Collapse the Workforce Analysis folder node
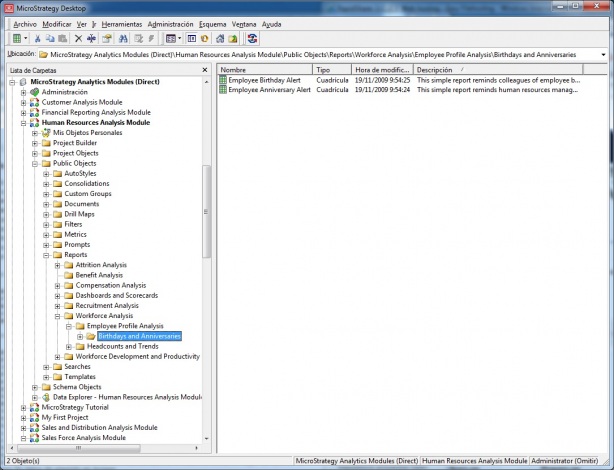The image size is (614, 470). click(x=58, y=315)
